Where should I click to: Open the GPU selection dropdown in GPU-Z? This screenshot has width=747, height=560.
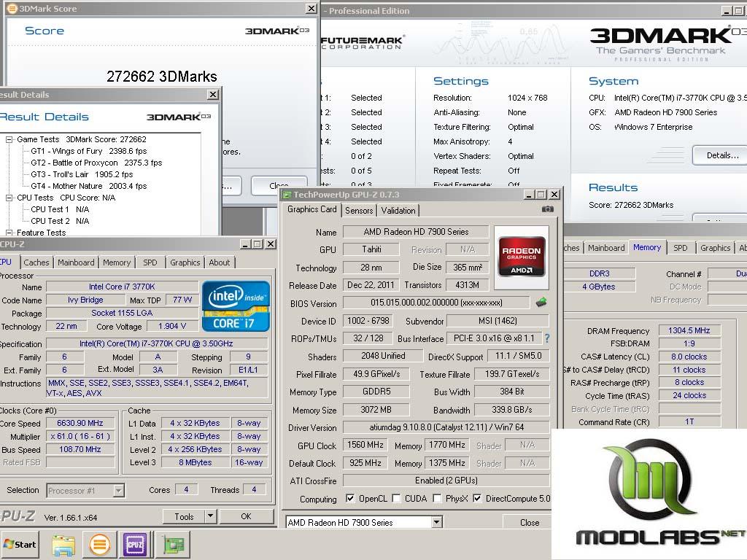436,522
